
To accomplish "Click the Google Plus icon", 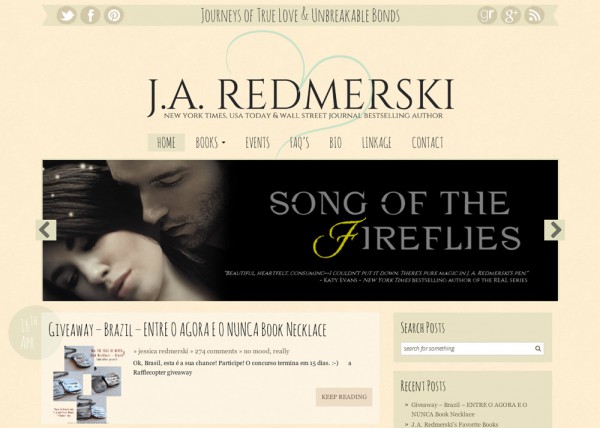I will click(510, 15).
